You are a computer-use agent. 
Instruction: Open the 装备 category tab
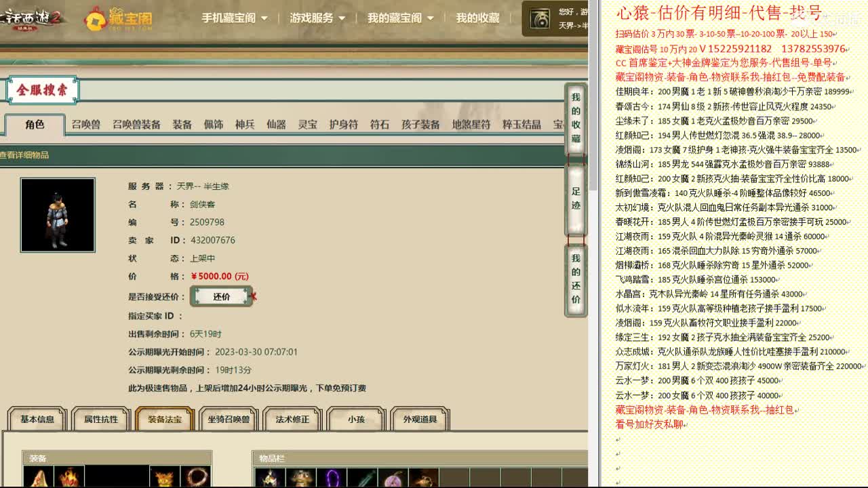pyautogui.click(x=182, y=125)
